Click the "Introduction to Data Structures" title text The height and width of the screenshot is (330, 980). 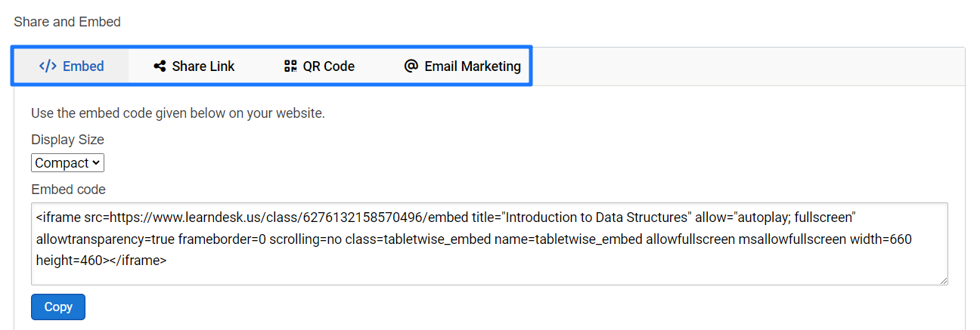(x=597, y=217)
